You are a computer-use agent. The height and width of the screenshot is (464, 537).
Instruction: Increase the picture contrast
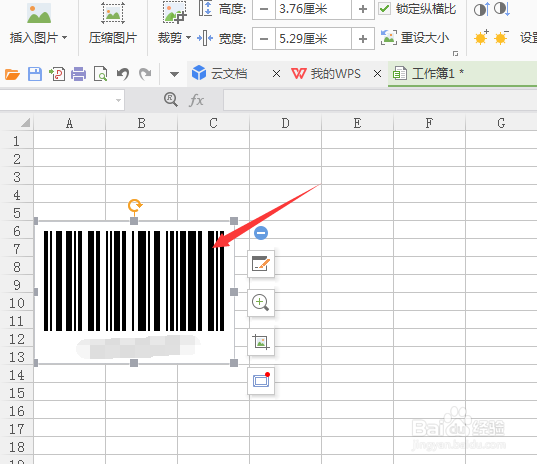pyautogui.click(x=481, y=9)
